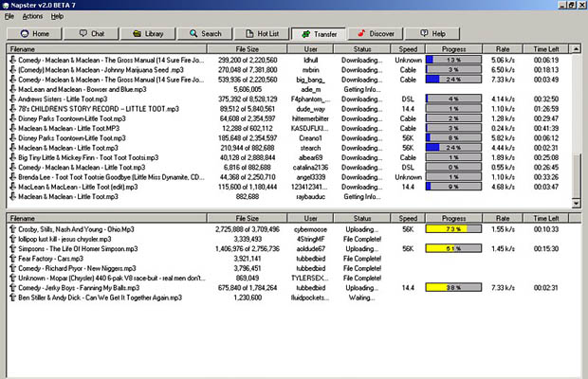Click upload icon for Jerky Boys - Fanning
The height and width of the screenshot is (379, 588).
(12, 288)
